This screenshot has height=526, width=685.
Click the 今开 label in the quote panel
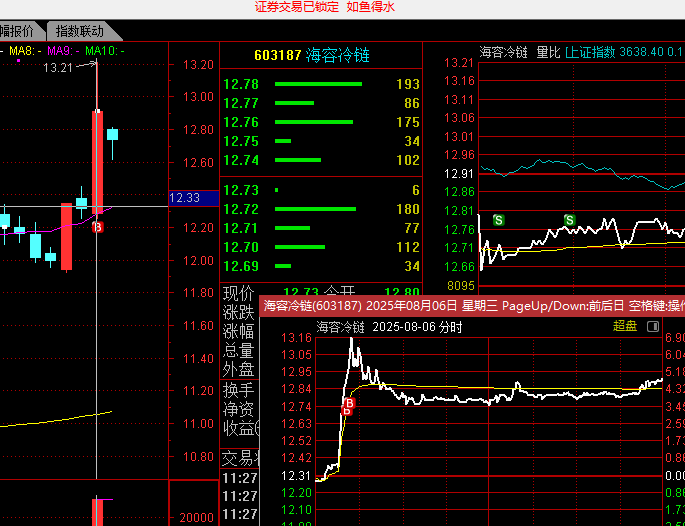[x=340, y=293]
